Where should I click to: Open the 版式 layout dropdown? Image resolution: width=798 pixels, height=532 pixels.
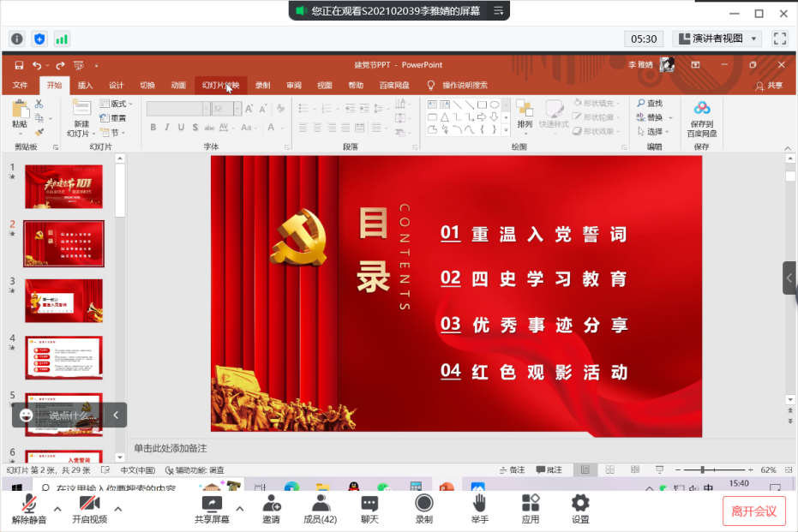[x=117, y=104]
